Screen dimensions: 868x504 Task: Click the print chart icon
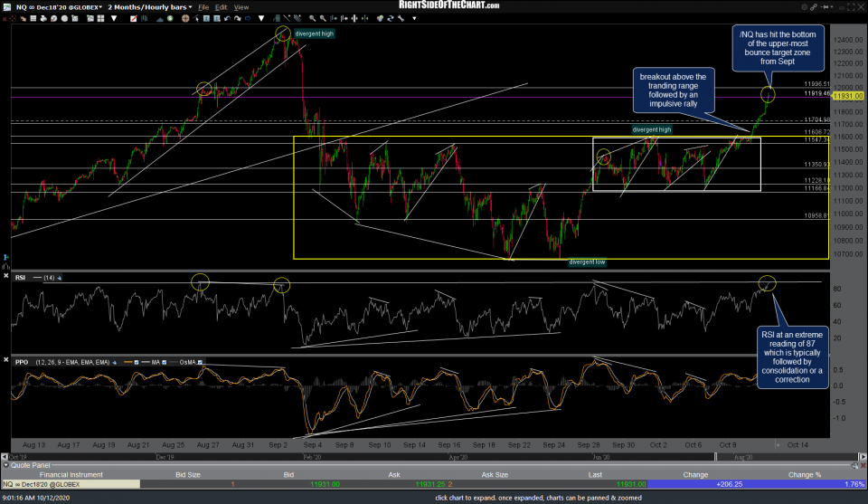[43, 18]
